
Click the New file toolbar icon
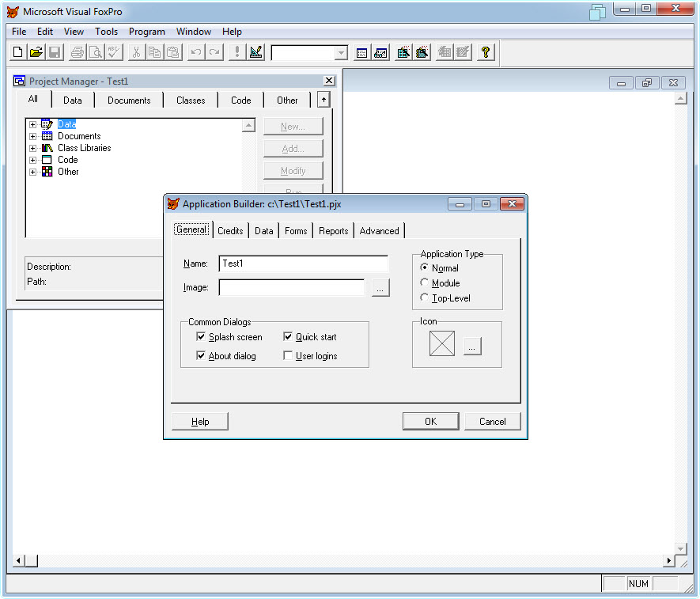coord(18,52)
